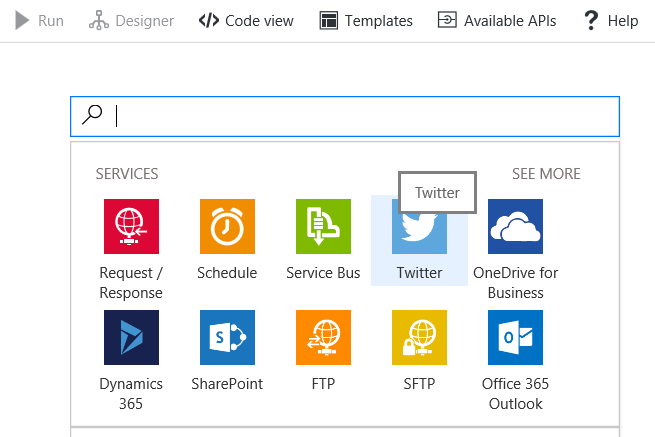Viewport: 655px width, 437px height.
Task: Choose the Schedule alarm clock icon
Action: coord(227,226)
